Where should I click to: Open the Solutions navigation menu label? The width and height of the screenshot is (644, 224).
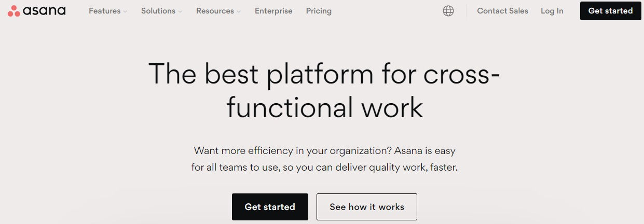(158, 11)
